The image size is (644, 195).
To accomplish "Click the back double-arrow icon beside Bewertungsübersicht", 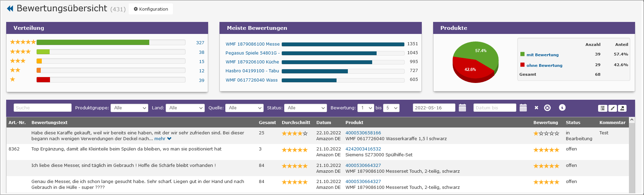I will tap(10, 9).
